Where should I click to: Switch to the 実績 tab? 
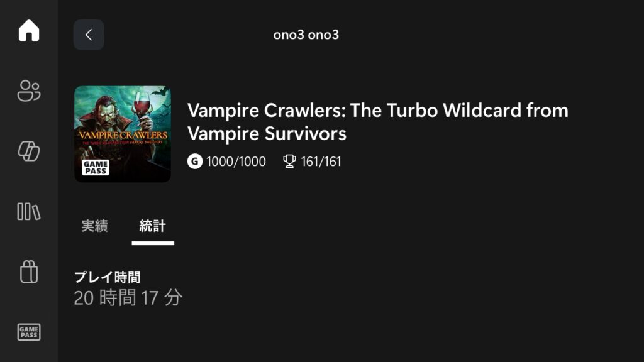coord(95,226)
